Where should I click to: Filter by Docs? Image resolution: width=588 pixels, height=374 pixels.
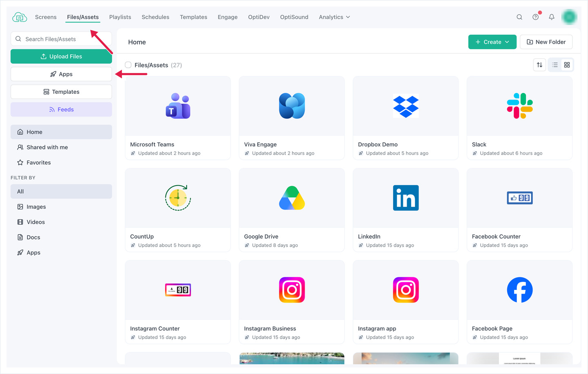pyautogui.click(x=61, y=237)
